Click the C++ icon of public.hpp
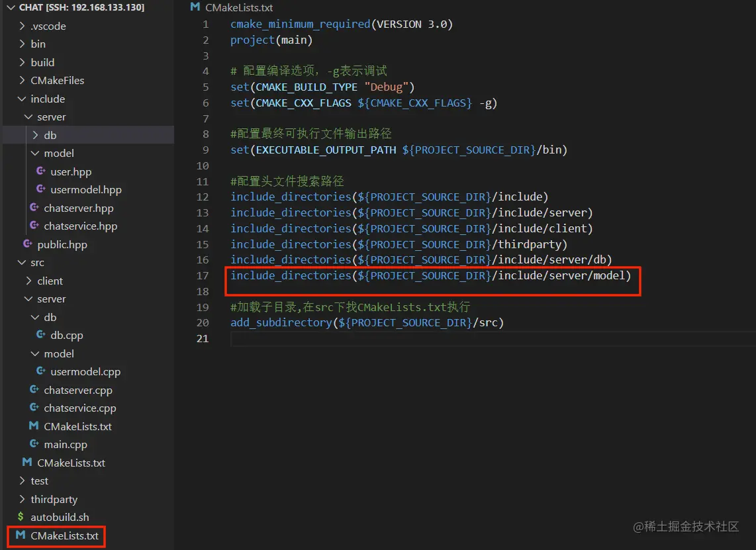 pos(28,244)
